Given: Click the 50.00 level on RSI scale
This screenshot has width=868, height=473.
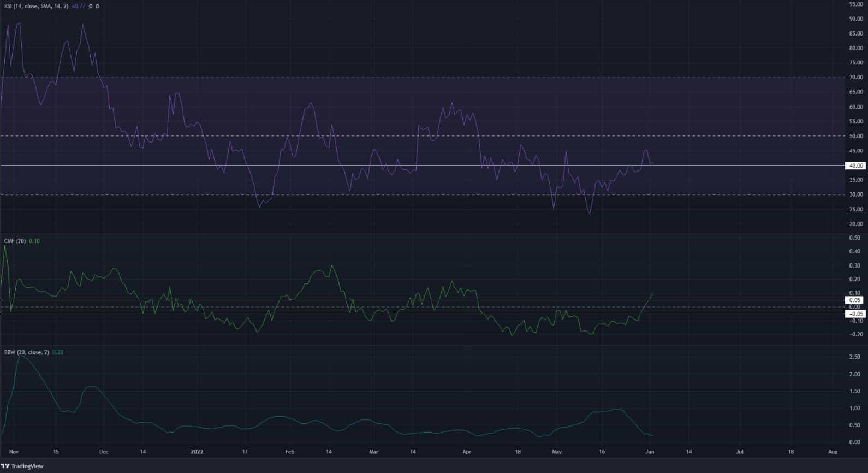Looking at the screenshot, I should 856,136.
